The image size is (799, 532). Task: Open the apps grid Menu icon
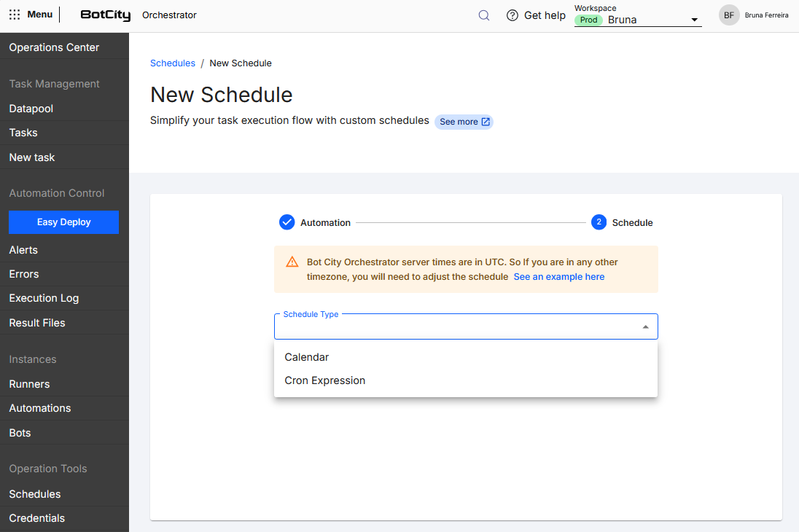[x=15, y=15]
